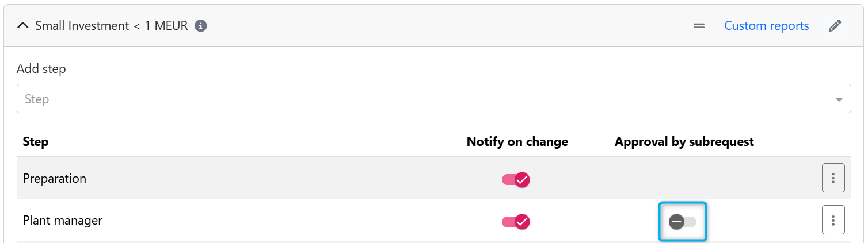The image size is (868, 243).
Task: Select the Preparation step row
Action: 433,178
